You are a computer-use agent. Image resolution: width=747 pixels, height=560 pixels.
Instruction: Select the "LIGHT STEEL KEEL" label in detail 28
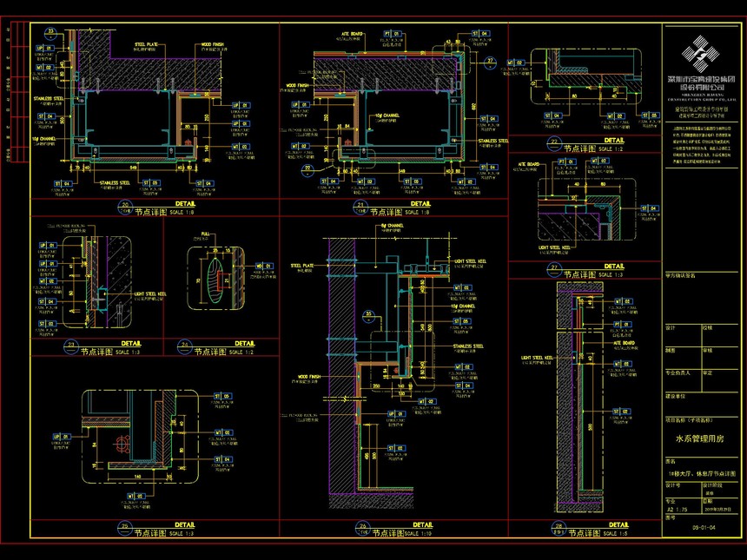pyautogui.click(x=538, y=358)
